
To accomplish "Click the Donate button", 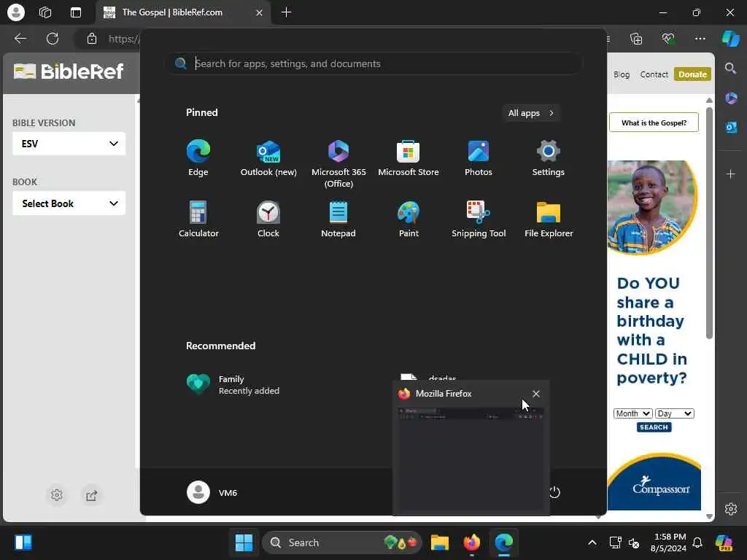I will coord(692,74).
